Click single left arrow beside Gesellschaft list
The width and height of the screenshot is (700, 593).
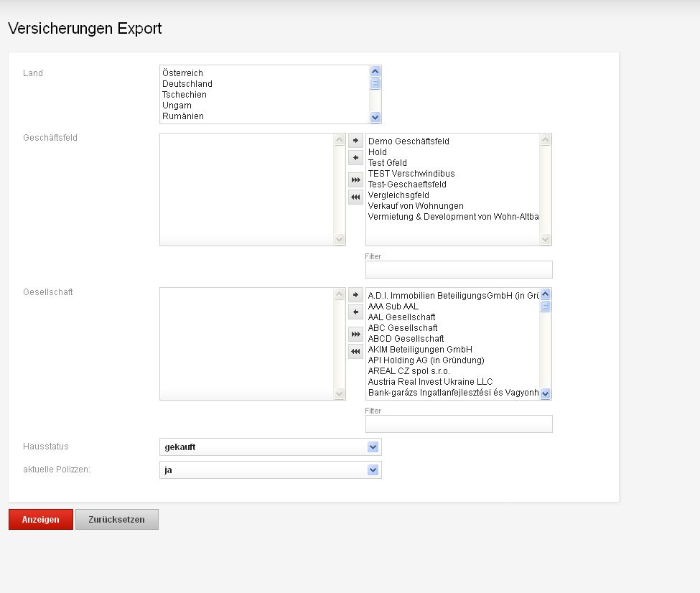[355, 312]
